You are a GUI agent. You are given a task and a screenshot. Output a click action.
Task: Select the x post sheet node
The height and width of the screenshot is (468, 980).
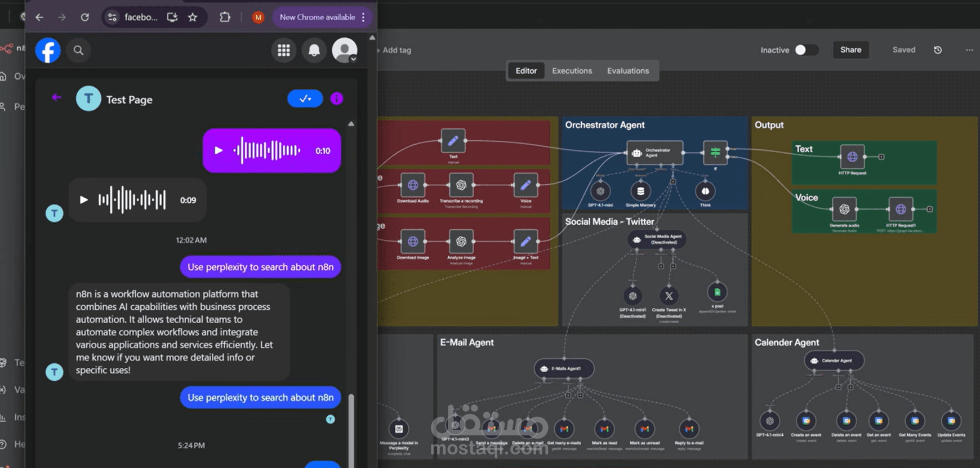[x=717, y=292]
